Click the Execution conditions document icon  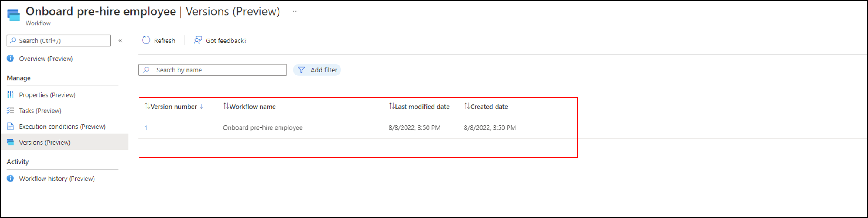[x=10, y=127]
